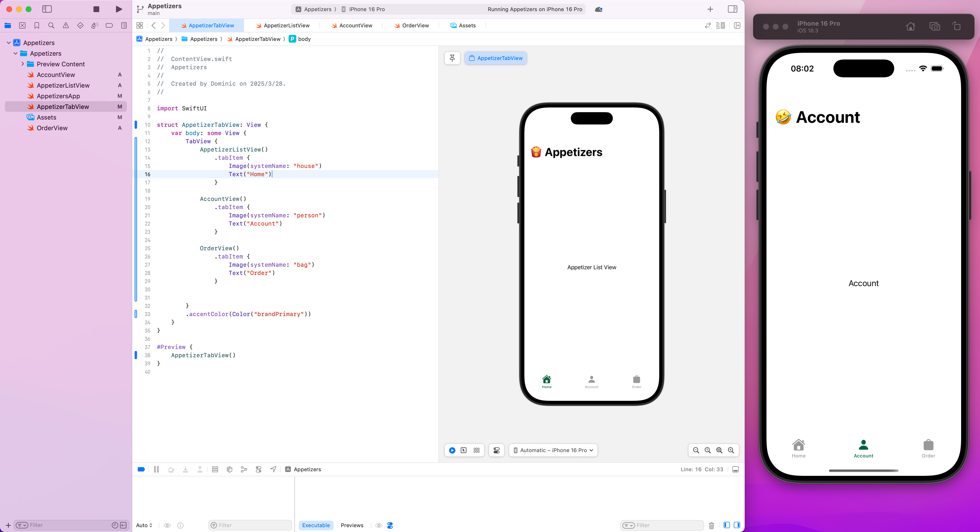Viewport: 980px width, 532px height.
Task: Expand the Preview Content folder
Action: 23,64
